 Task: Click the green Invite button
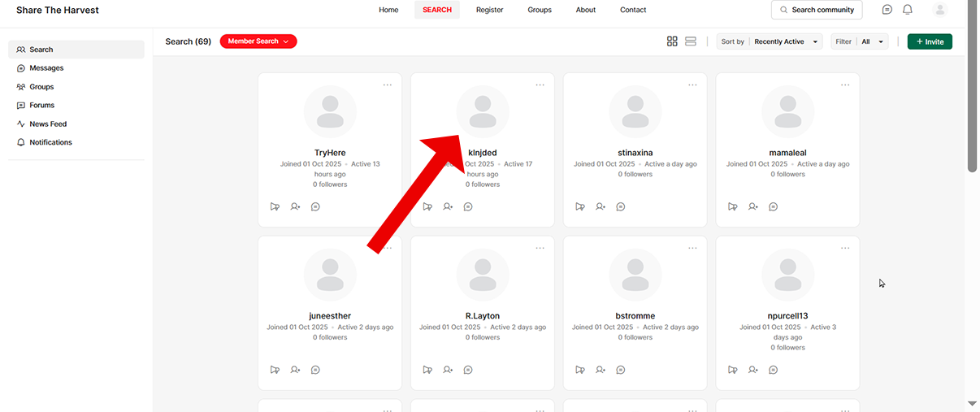click(x=930, y=41)
